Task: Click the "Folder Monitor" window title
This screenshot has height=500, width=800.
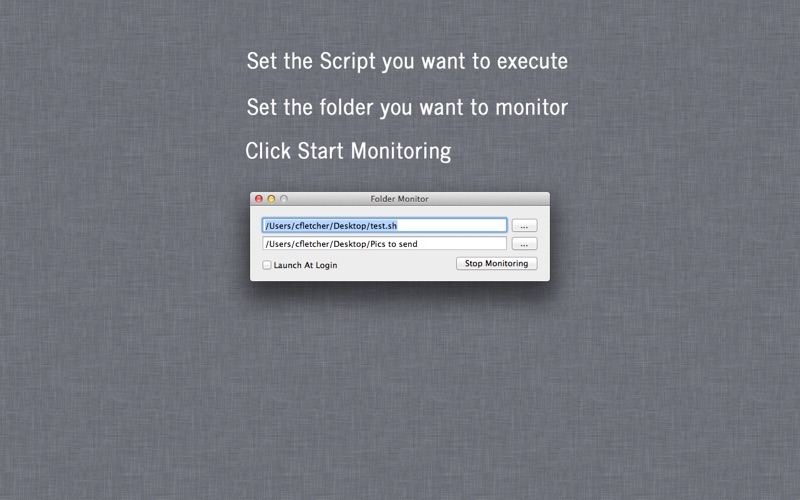Action: click(399, 199)
